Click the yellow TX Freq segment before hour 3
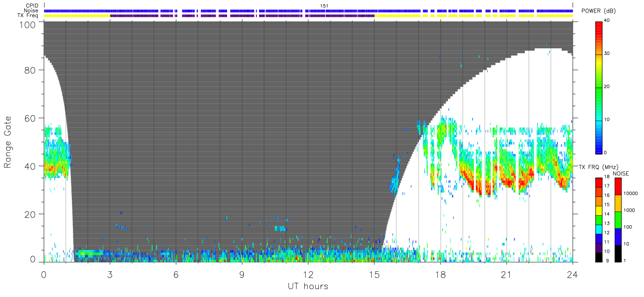The image size is (644, 297). [77, 16]
